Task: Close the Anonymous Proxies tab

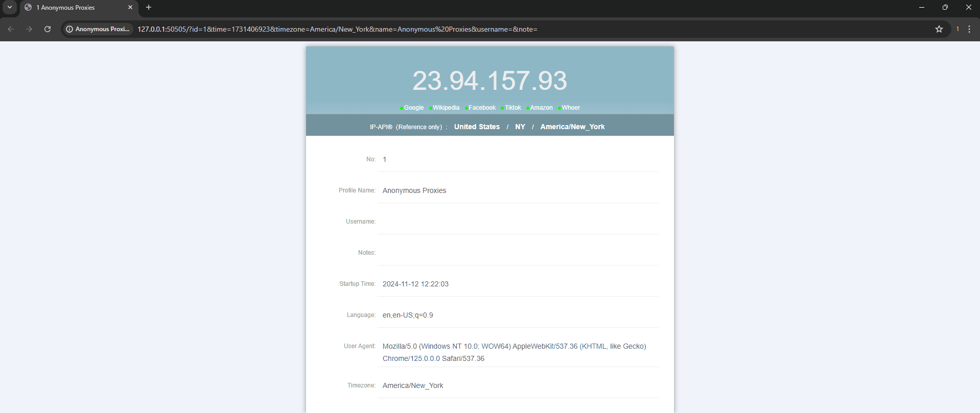Action: (x=130, y=7)
